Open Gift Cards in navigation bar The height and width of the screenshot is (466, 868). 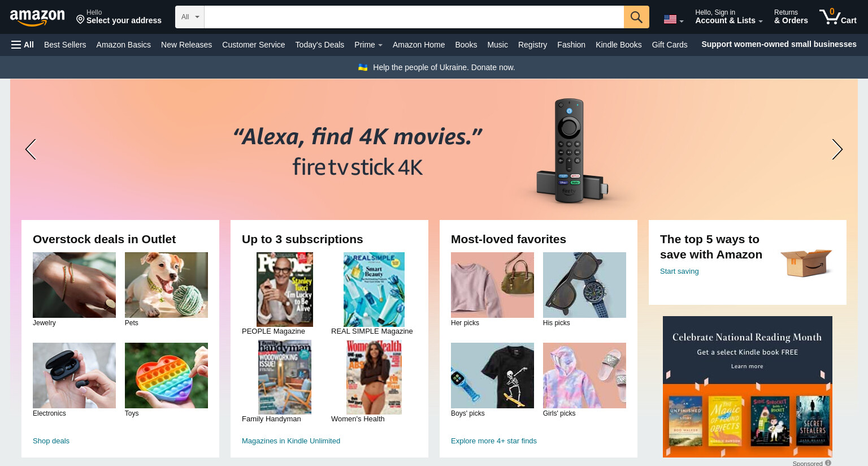coord(670,45)
